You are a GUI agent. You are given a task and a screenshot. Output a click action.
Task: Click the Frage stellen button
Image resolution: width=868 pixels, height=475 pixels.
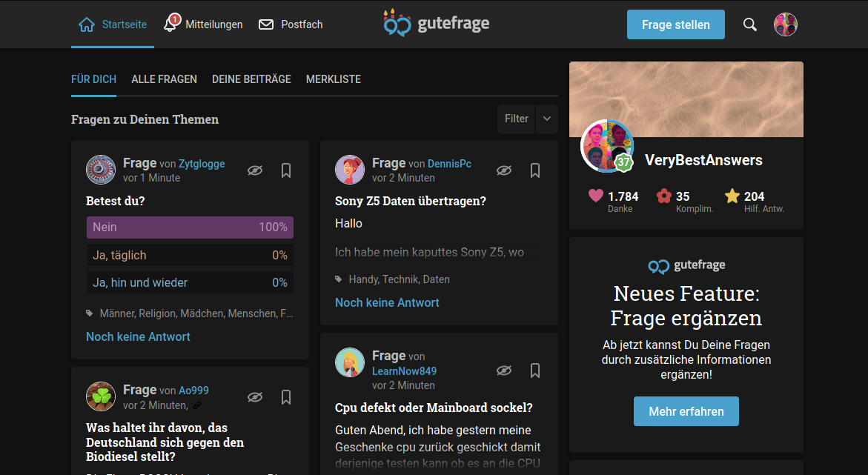(675, 24)
